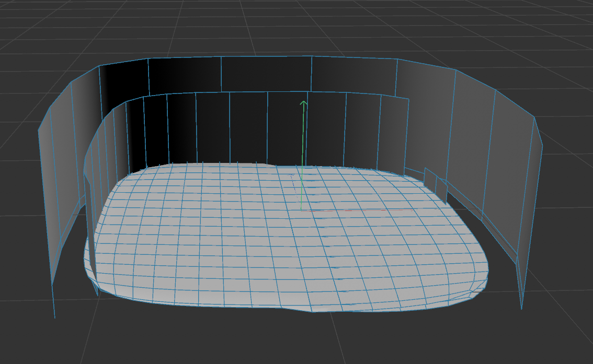Image resolution: width=593 pixels, height=364 pixels.
Task: Click the red X-axis line on the floor
Action: click(357, 210)
